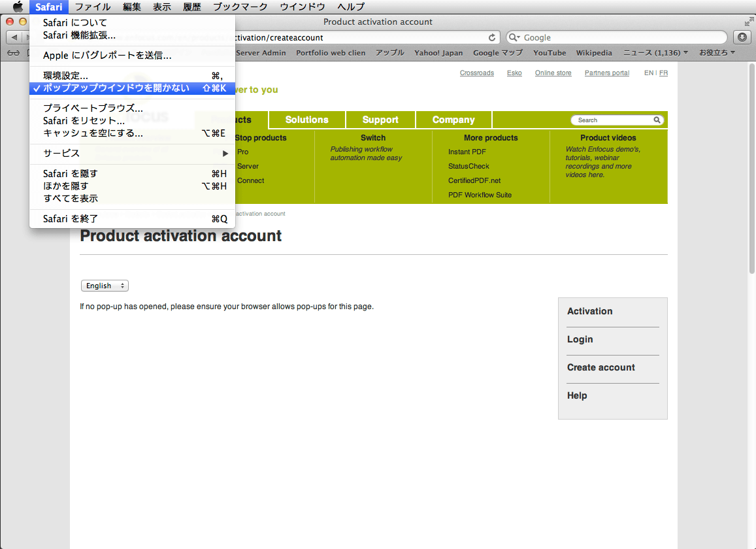Click the magnifier icon in site search

pos(657,120)
